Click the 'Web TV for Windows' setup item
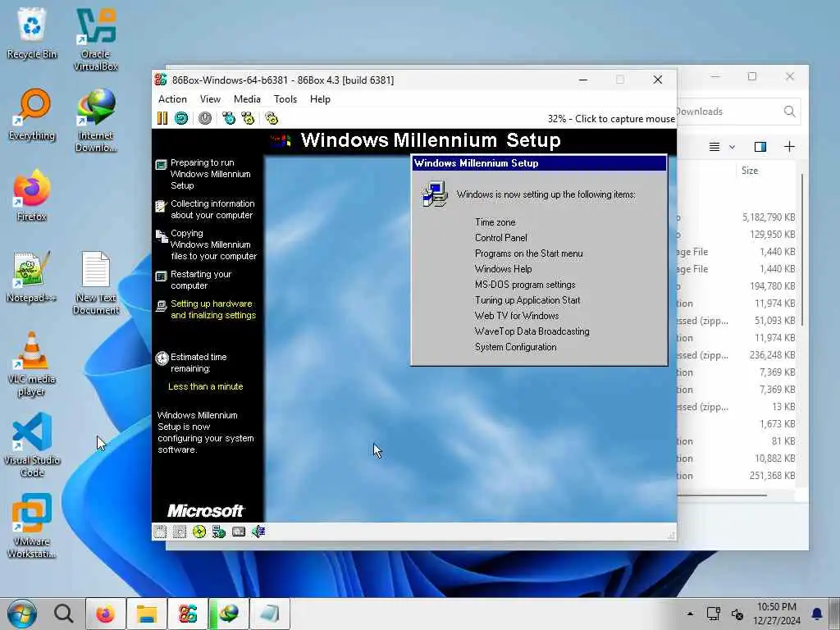 (517, 316)
